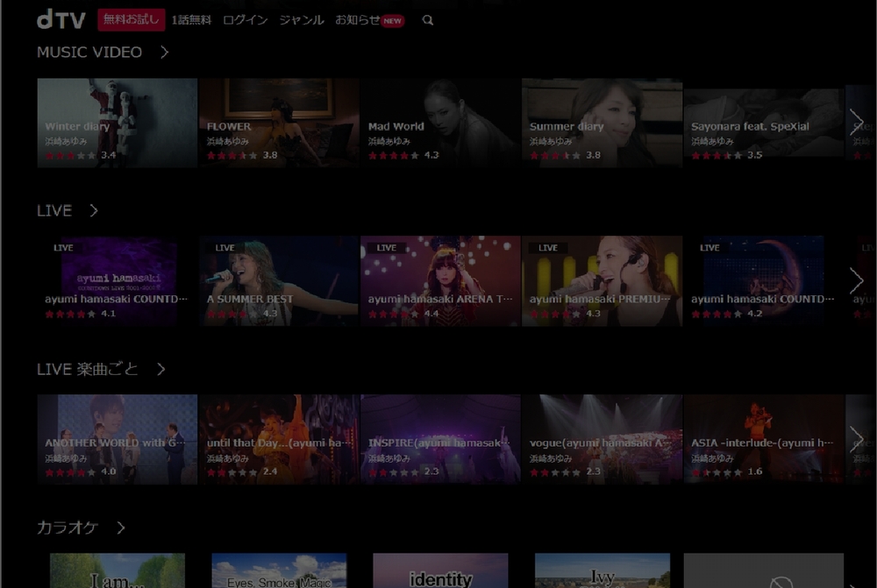Open the live video rated 4.2
This screenshot has height=588, width=877.
coord(764,281)
